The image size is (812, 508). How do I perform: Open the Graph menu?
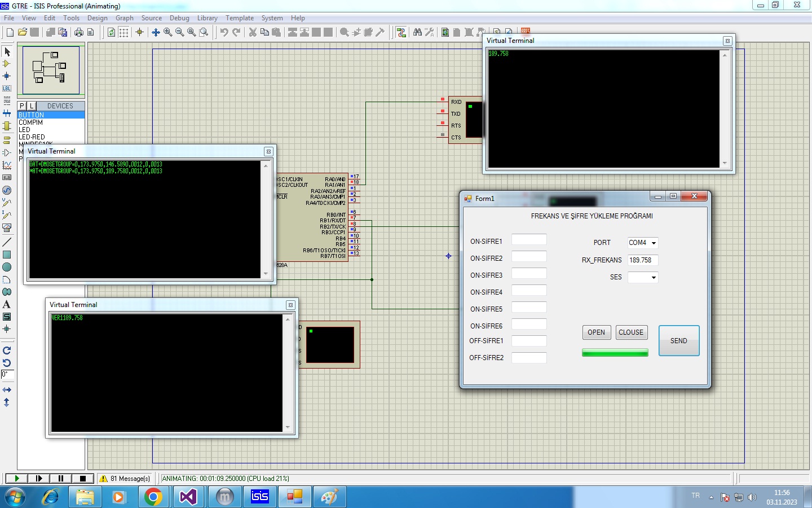(x=125, y=18)
